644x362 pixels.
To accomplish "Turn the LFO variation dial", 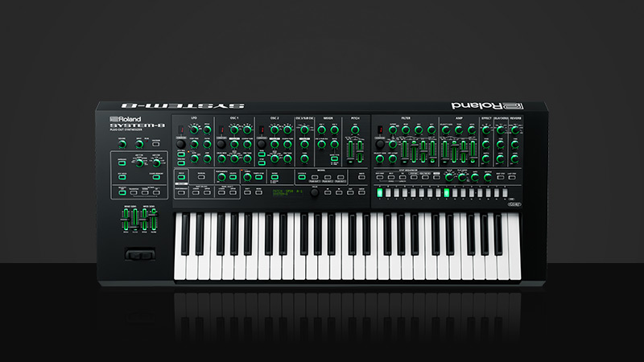I will point(181,144).
